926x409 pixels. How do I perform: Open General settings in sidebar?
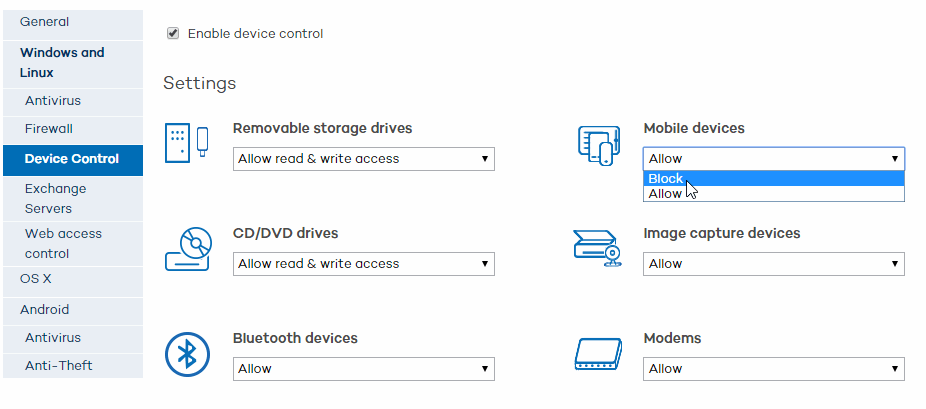point(45,21)
